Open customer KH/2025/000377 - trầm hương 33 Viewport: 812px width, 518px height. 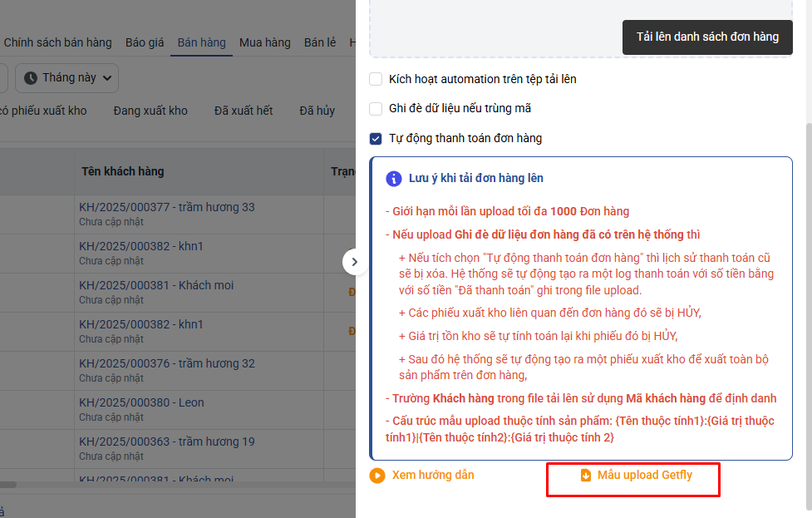[167, 207]
